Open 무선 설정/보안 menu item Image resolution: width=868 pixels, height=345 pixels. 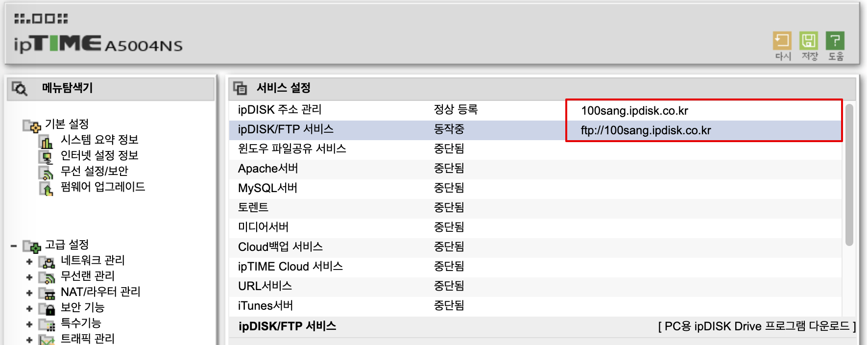tap(94, 171)
